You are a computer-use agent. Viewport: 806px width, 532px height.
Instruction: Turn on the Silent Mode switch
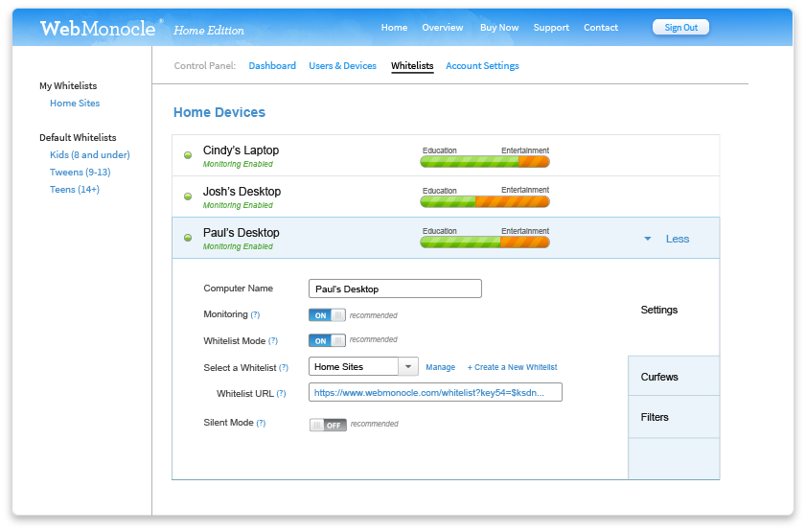328,425
